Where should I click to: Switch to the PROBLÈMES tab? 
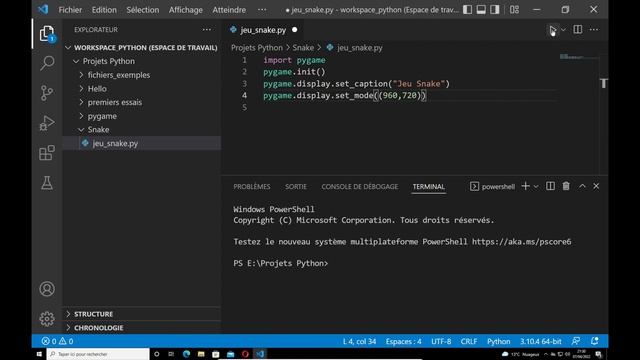252,187
